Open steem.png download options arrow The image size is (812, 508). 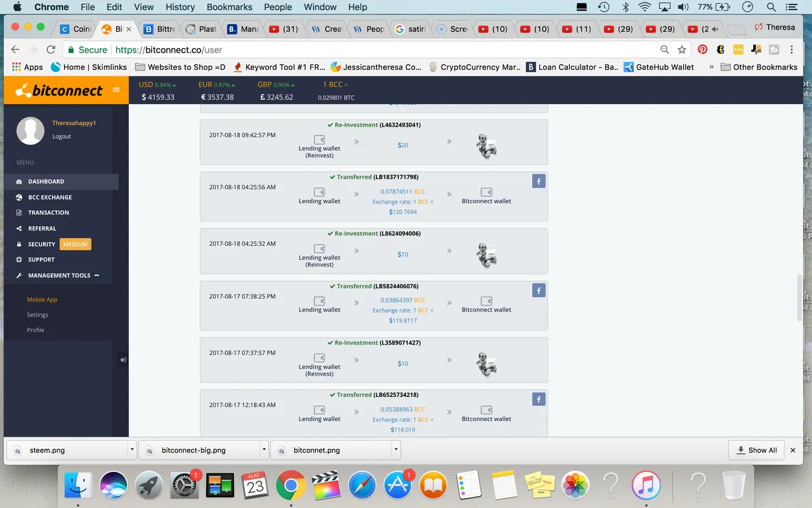click(x=132, y=450)
